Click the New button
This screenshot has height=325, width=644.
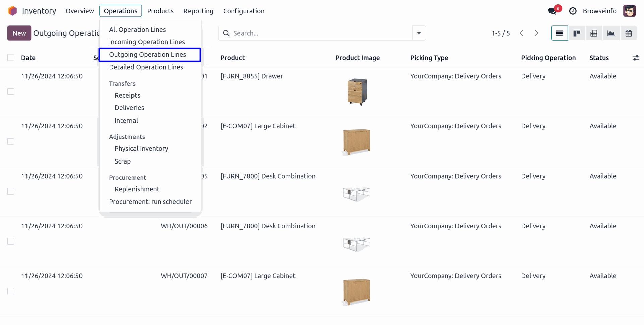[x=19, y=33]
